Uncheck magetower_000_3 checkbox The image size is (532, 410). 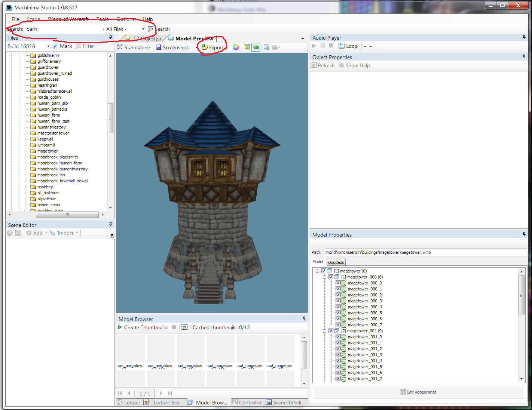tap(338, 301)
